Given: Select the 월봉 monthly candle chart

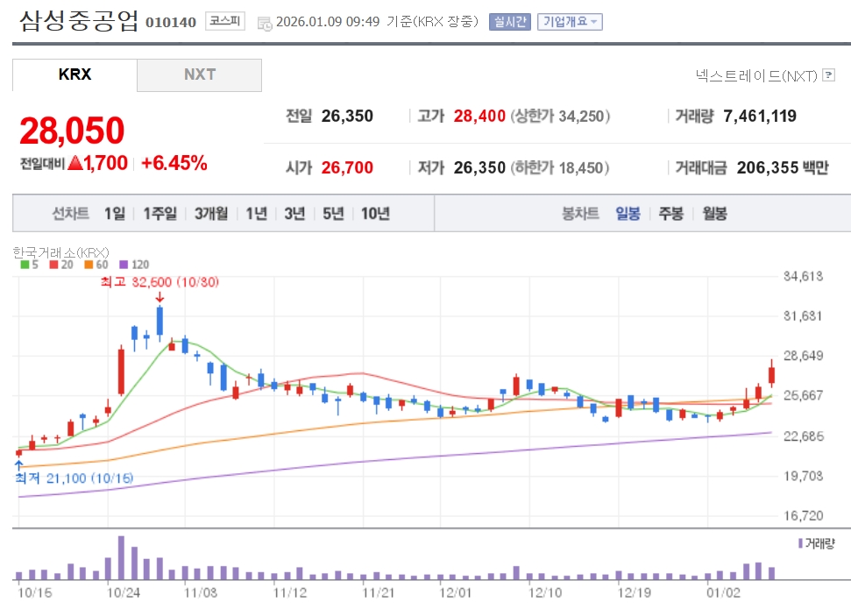Looking at the screenshot, I should 714,213.
